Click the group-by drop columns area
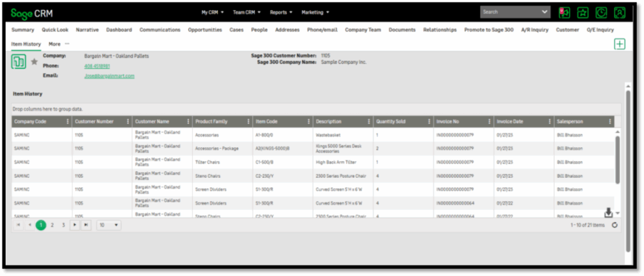The image size is (644, 276). [316, 109]
